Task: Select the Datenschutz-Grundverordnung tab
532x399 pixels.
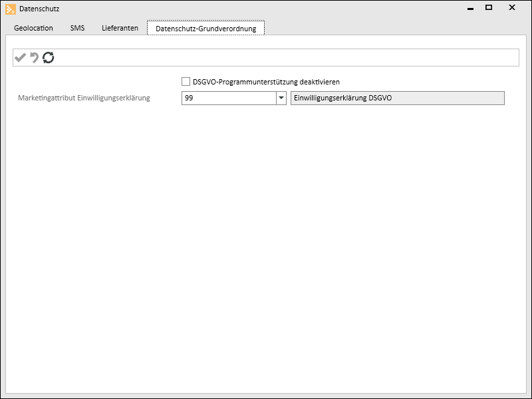Action: pyautogui.click(x=205, y=28)
